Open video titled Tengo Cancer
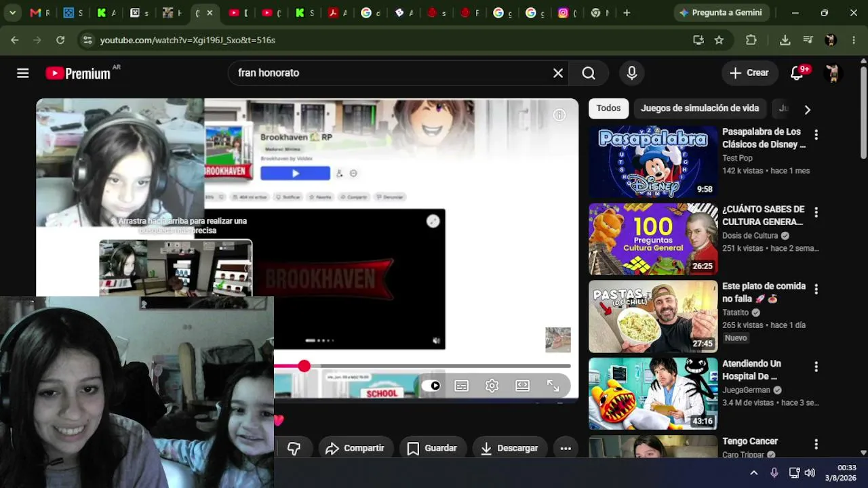The width and height of the screenshot is (868, 488). point(750,441)
